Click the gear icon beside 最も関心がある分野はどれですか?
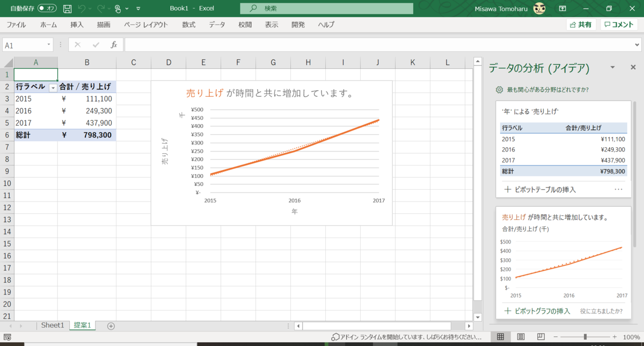644x346 pixels. pos(499,90)
